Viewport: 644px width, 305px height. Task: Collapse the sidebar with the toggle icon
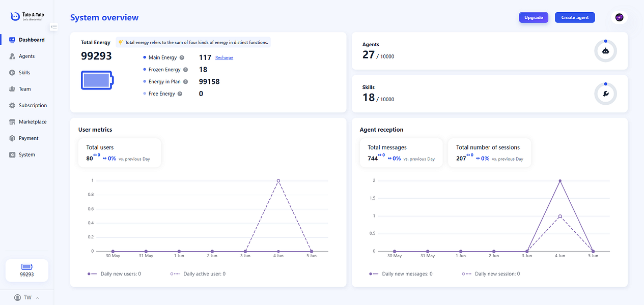(x=54, y=26)
